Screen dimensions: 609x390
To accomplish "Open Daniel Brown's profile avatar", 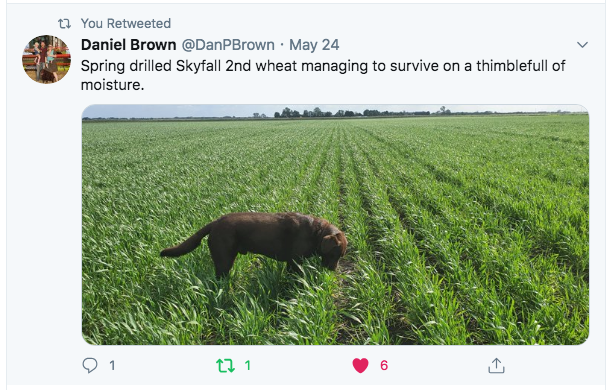I will 46,59.
